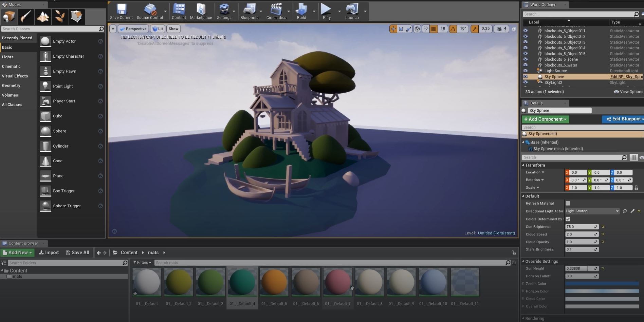Image resolution: width=644 pixels, height=322 pixels.
Task: Open the viewport options dropdown arrow
Action: pyautogui.click(x=113, y=29)
